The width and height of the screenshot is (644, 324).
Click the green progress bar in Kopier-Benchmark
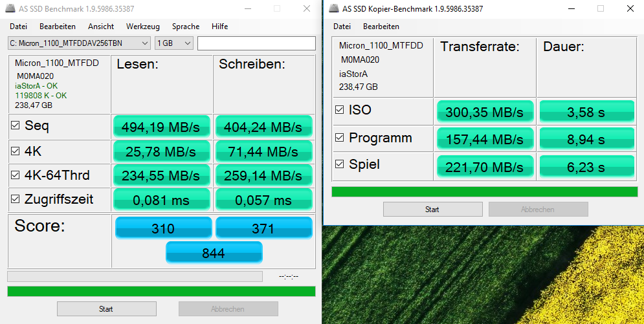click(483, 191)
